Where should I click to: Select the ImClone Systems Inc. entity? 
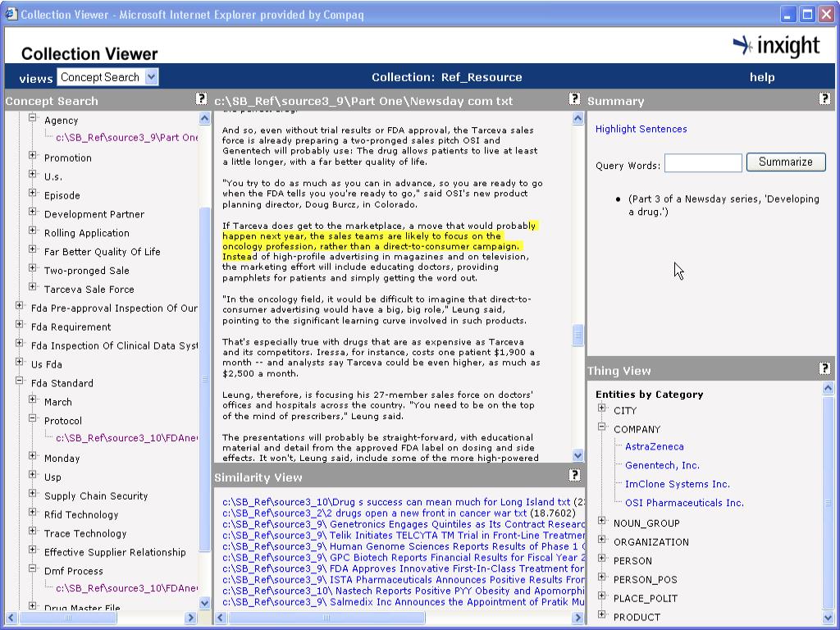[x=677, y=484]
